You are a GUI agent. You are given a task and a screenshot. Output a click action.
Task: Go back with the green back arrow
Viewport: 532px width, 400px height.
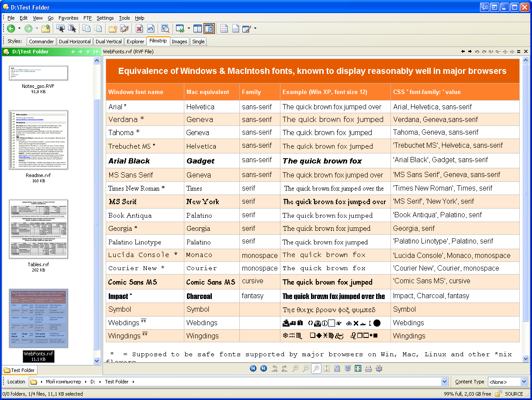coord(11,28)
